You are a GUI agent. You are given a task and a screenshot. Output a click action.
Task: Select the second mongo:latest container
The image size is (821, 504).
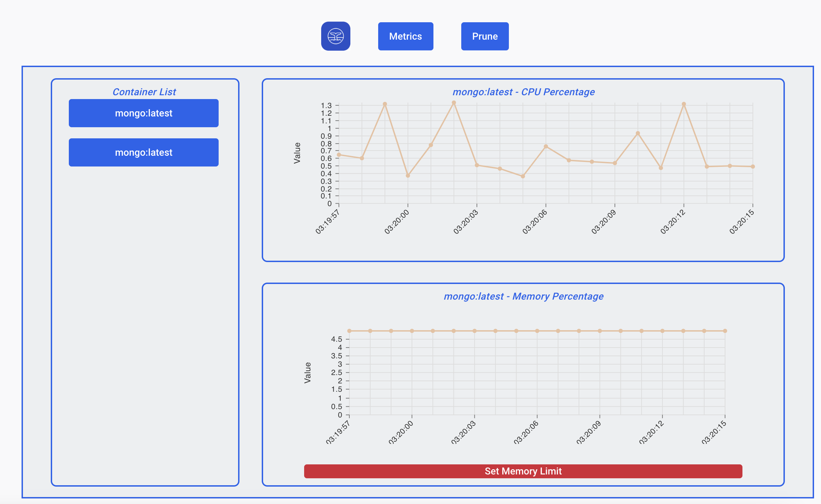(144, 152)
